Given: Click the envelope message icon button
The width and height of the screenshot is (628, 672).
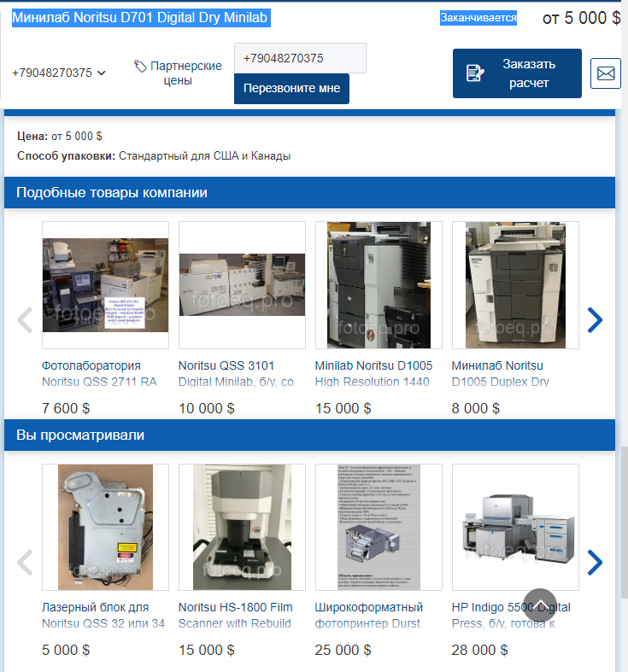Looking at the screenshot, I should click(605, 73).
